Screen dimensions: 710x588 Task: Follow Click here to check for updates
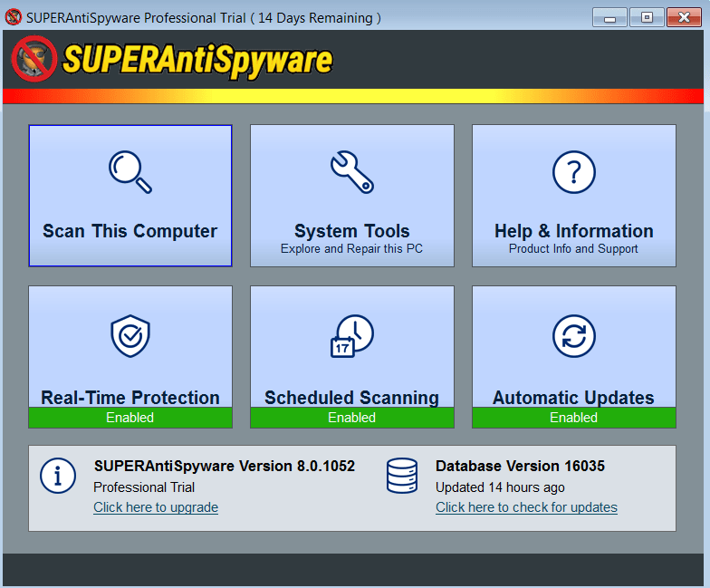[527, 507]
